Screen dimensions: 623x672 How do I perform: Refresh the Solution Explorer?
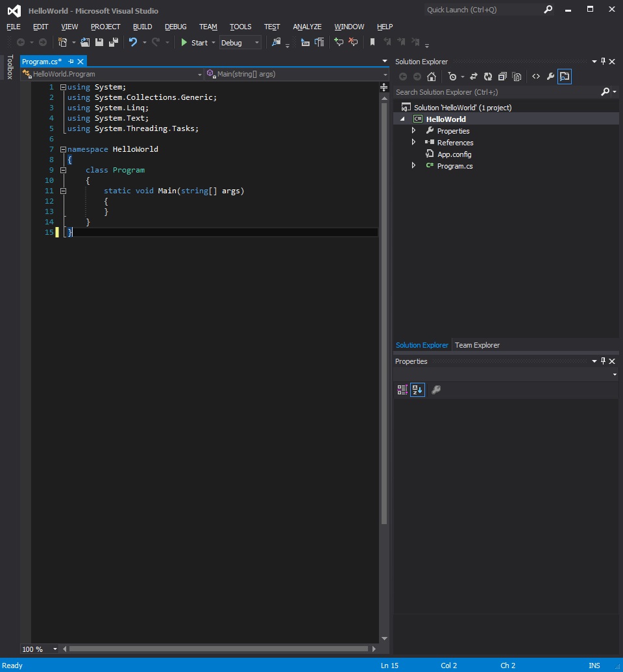click(488, 77)
